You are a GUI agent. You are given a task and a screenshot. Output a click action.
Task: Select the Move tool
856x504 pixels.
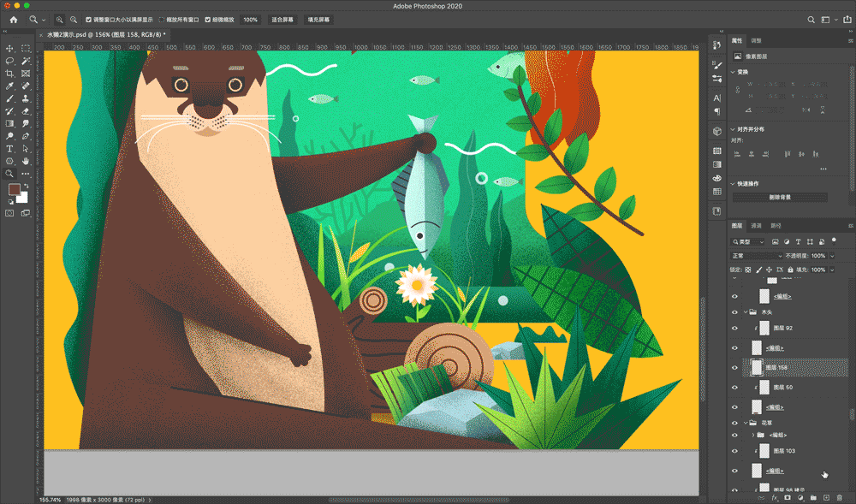click(9, 49)
